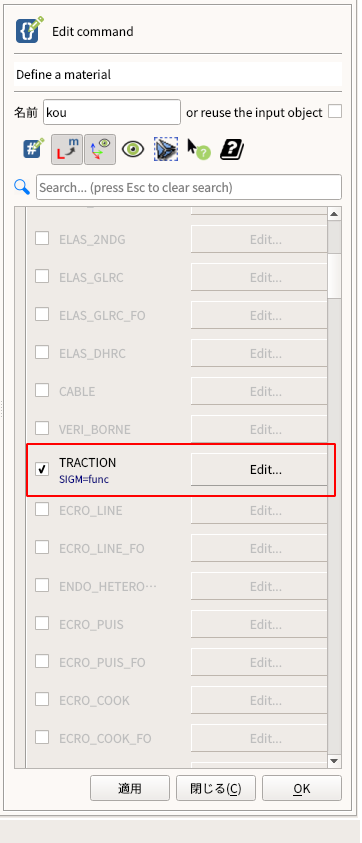This screenshot has height=843, width=362.
Task: Toggle the business-oriented translations L-m icon
Action: pos(67,149)
